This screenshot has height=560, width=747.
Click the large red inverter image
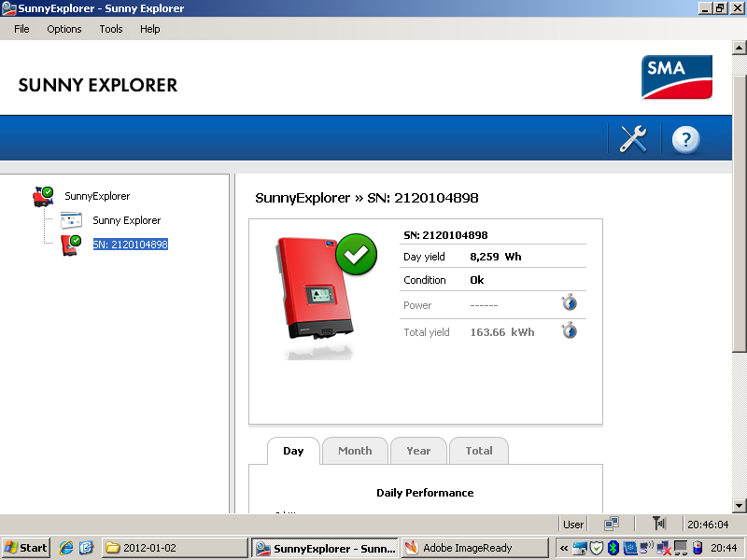(315, 289)
